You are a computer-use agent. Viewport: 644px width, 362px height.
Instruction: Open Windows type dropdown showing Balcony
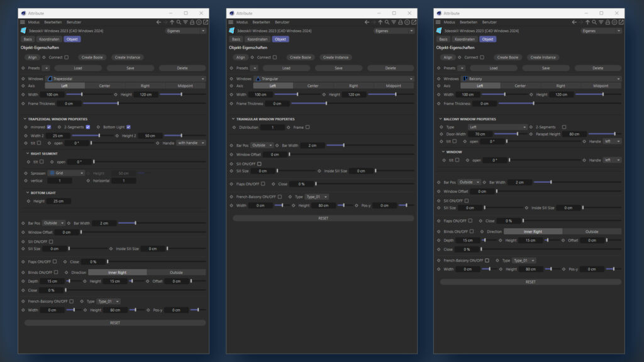[x=541, y=79]
